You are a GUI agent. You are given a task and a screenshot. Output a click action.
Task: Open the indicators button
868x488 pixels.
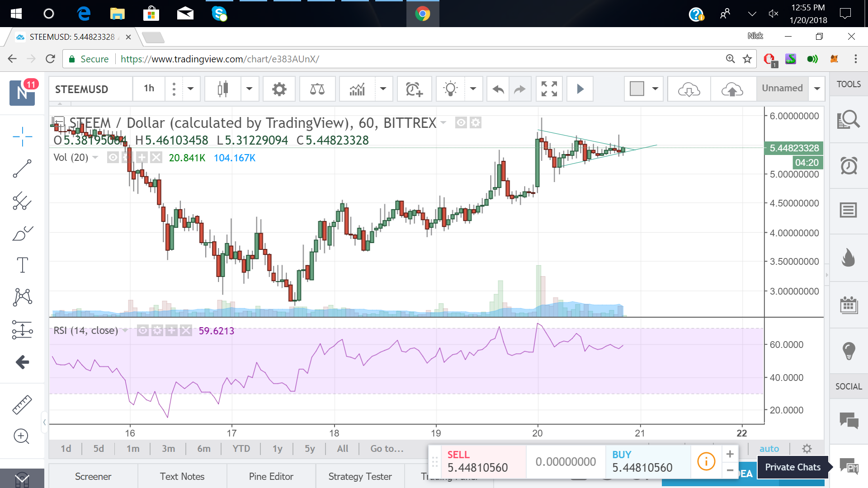click(357, 89)
